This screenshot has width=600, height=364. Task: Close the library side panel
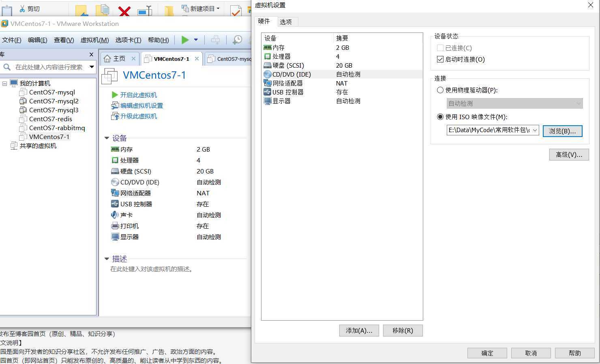pos(91,54)
